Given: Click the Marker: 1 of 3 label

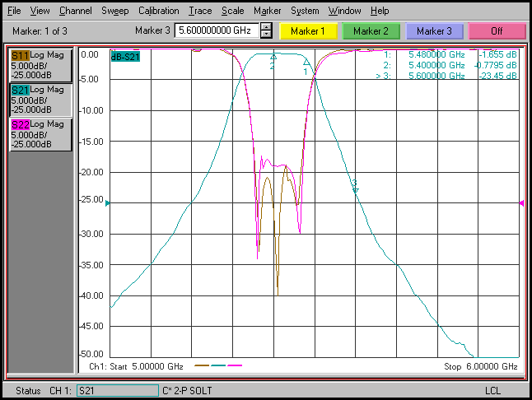Looking at the screenshot, I should click(40, 31).
